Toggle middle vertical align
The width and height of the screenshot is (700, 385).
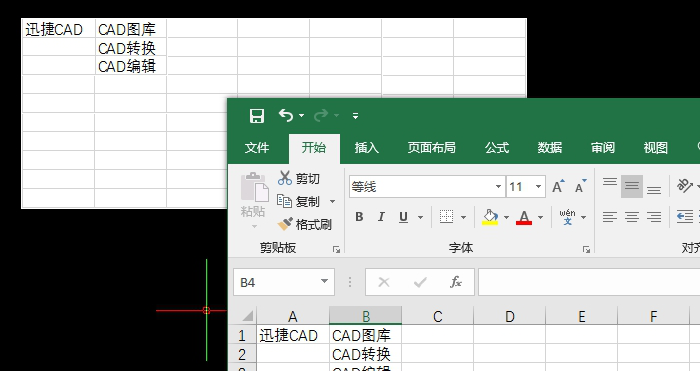tap(632, 186)
